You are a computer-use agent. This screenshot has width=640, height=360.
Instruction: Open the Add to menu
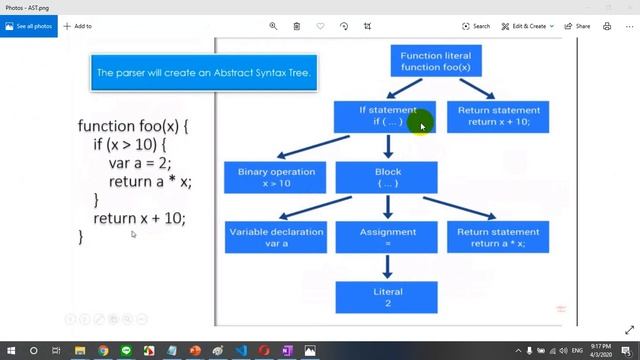[78, 26]
